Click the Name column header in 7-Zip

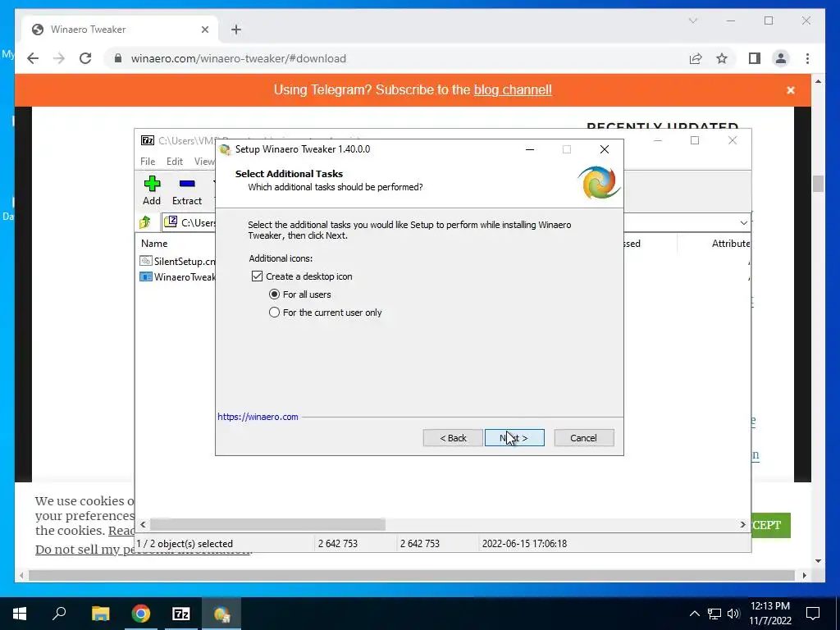tap(154, 243)
